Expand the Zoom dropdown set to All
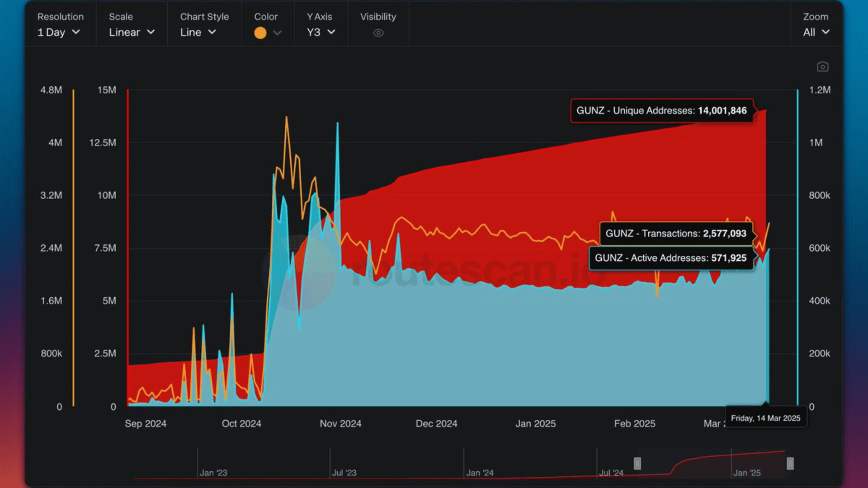Image resolution: width=868 pixels, height=488 pixels. (815, 32)
